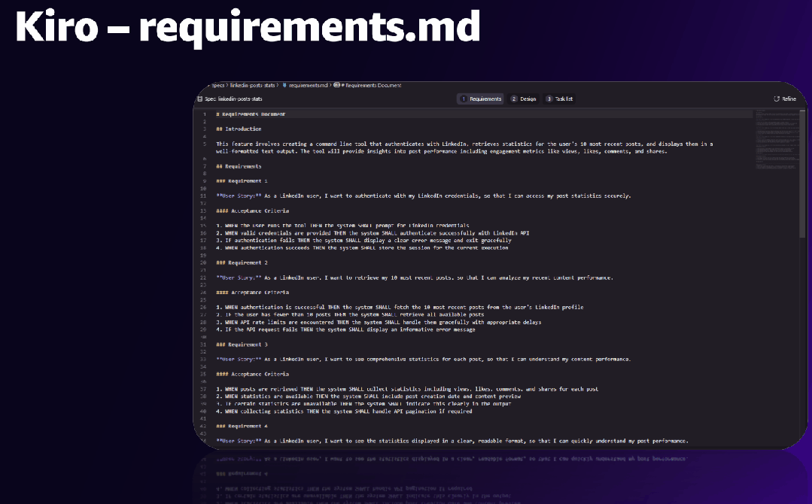The image size is (812, 504).
Task: Click the symbol icon before '# Requirements Document' breadcrumb
Action: (x=337, y=86)
